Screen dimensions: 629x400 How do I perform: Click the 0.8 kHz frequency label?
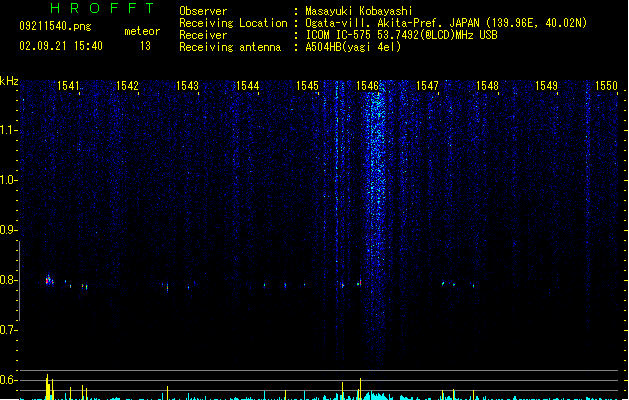8,280
